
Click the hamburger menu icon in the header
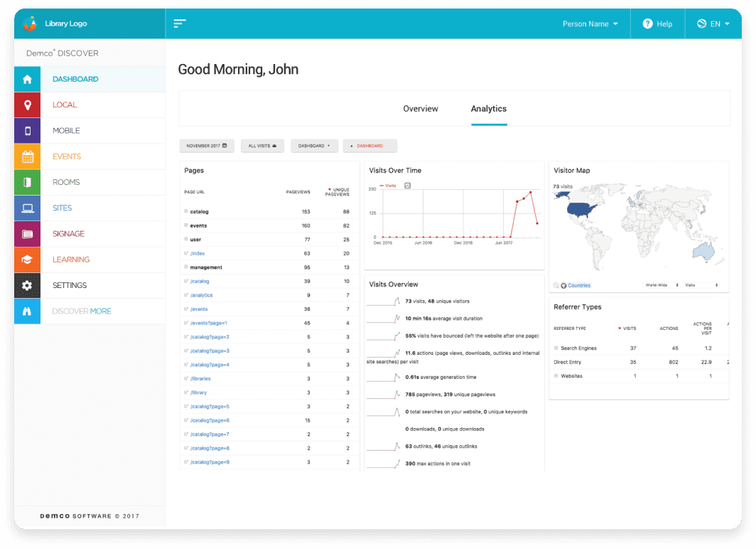(180, 23)
